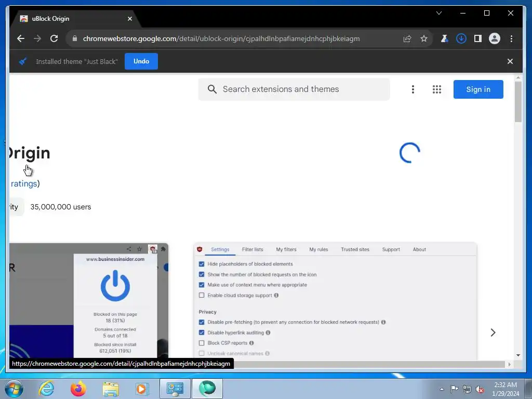
Task: Select the Filter lists tab
Action: coord(252,249)
